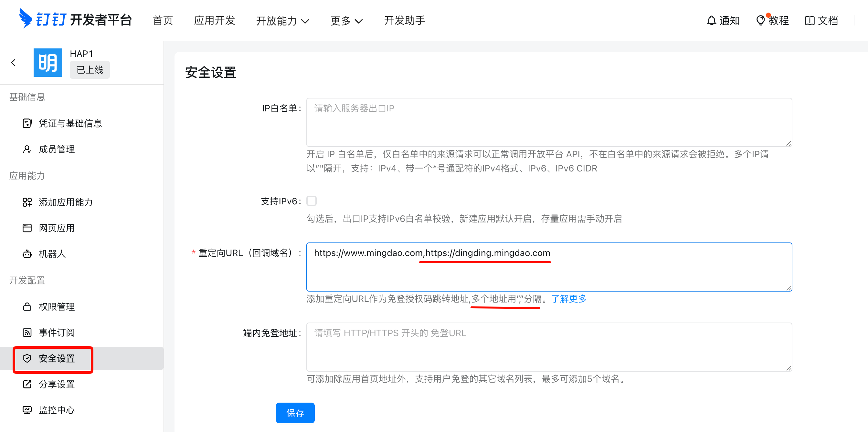The width and height of the screenshot is (868, 432).
Task: Click the 基础信息 section label
Action: point(27,97)
